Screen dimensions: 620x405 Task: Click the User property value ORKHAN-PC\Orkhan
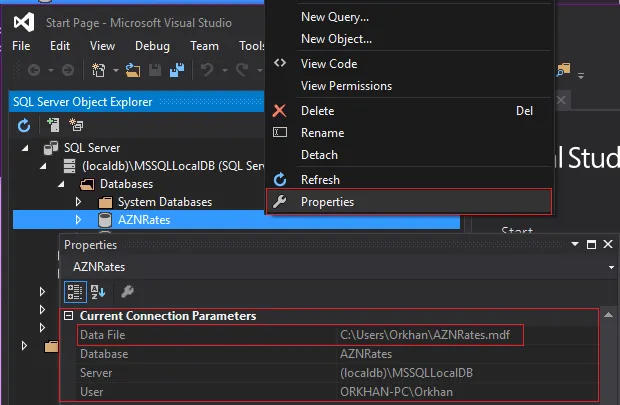pos(396,392)
